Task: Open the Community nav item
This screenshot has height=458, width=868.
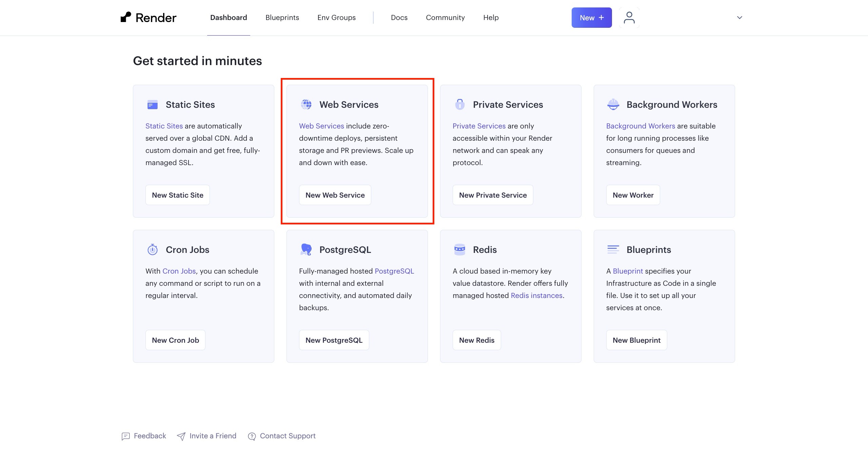Action: pyautogui.click(x=445, y=18)
